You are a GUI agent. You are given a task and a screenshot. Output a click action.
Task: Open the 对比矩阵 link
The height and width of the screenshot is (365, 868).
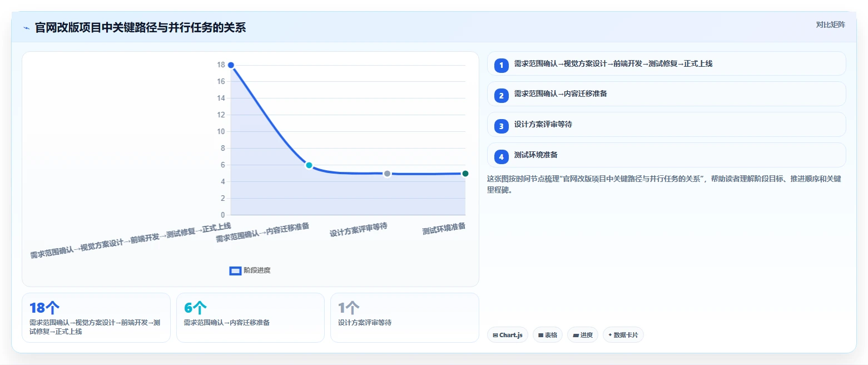[830, 24]
